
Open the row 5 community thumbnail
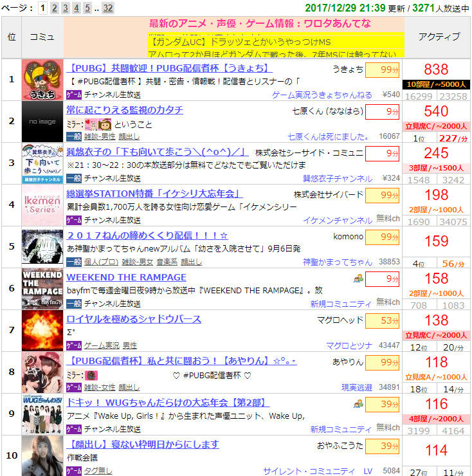click(x=42, y=247)
